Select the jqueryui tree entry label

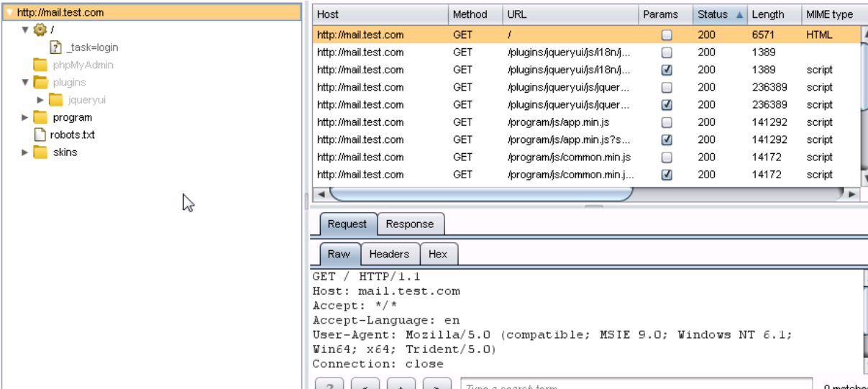tap(86, 100)
